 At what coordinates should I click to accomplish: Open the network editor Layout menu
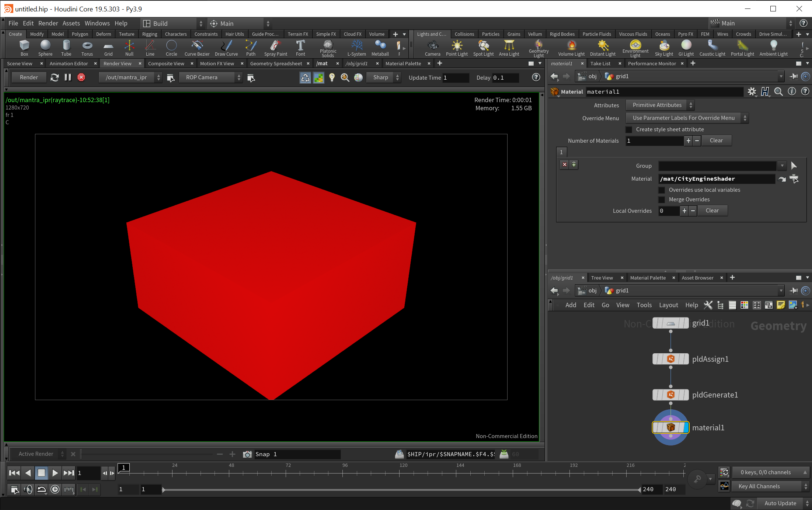(x=669, y=305)
